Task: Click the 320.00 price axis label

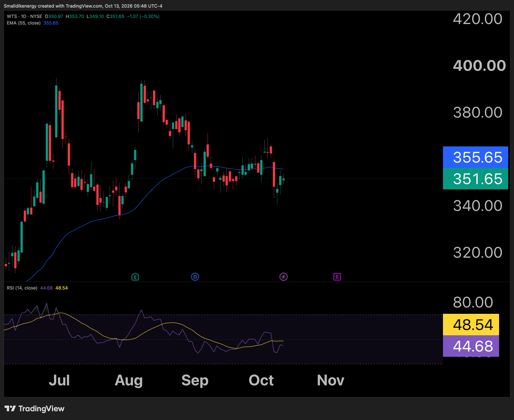Action: pos(478,252)
